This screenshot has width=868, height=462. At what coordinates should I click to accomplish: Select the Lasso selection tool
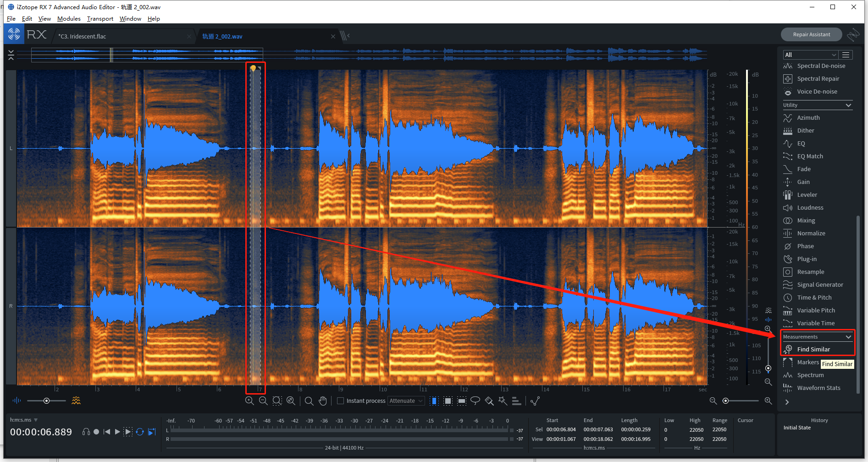pos(475,401)
